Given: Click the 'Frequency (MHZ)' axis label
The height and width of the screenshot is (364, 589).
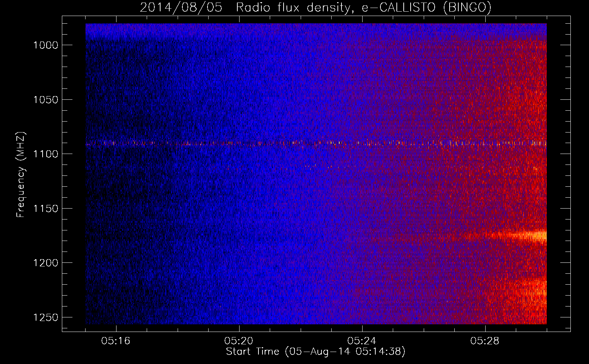Looking at the screenshot, I should pos(21,175).
